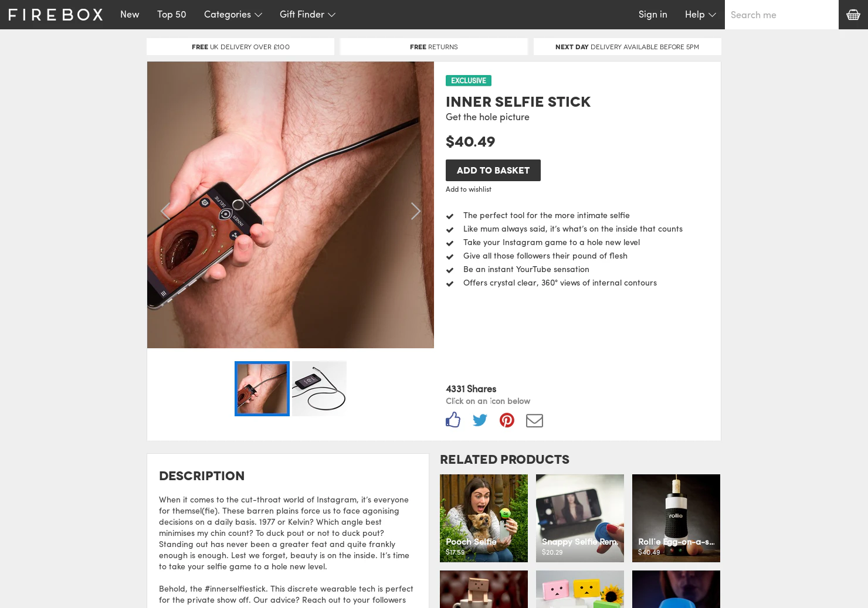Share product on Twitter
868x608 pixels.
(480, 420)
